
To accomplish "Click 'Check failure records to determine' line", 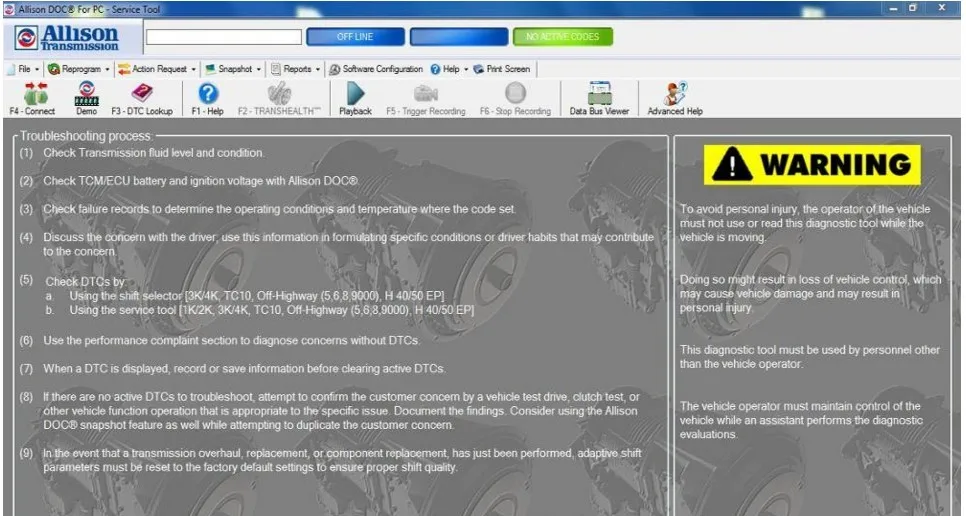I will (x=279, y=209).
